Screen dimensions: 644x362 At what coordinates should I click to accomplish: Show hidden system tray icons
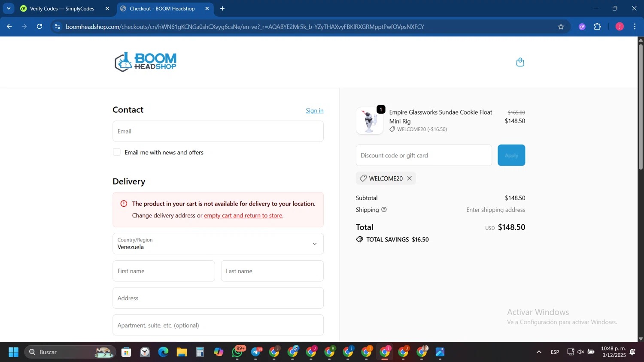(x=539, y=352)
